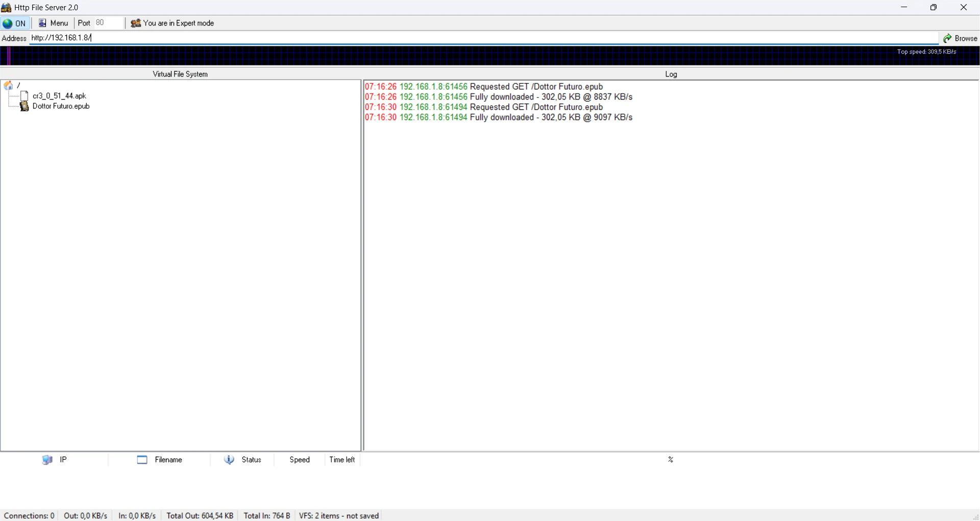Open the Menu button
Screen dimensions: 980x521
pos(54,23)
